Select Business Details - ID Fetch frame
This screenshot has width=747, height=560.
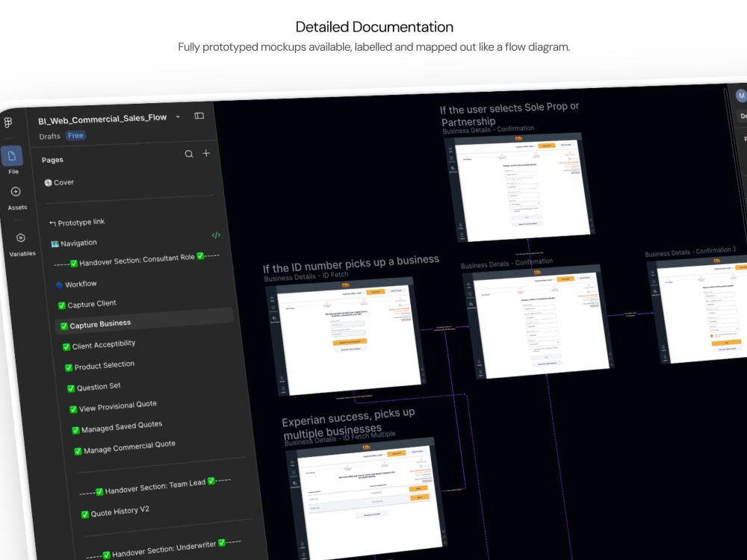(346, 336)
